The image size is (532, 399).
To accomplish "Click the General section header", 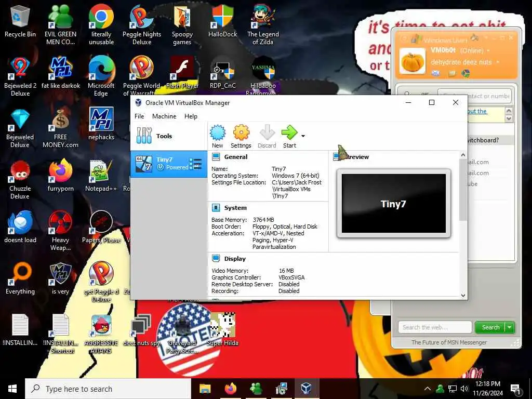I will [x=235, y=157].
